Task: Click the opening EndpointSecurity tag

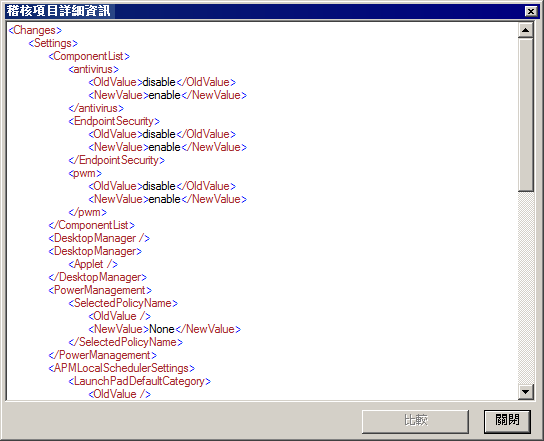Action: point(114,121)
